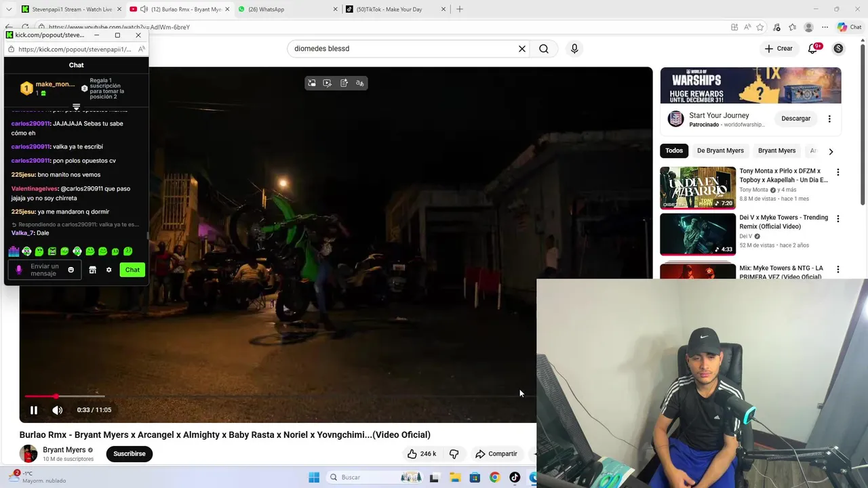The image size is (868, 488).
Task: Open options for Dei V Trending Remix
Action: [x=837, y=219]
